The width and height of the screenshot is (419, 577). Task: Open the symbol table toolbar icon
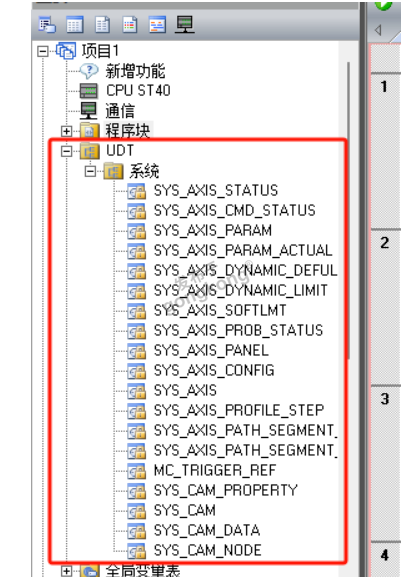[x=75, y=25]
